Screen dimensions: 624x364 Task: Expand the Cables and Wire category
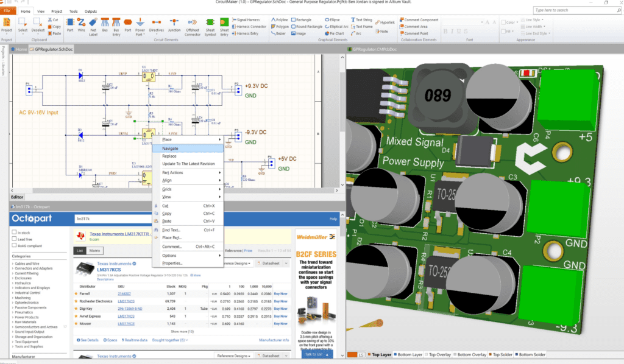point(27,264)
